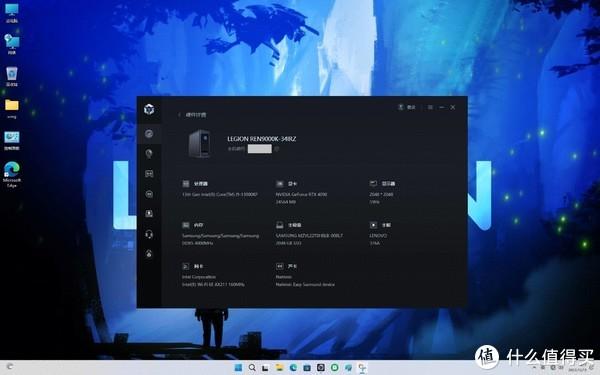
Task: Open the game controller sidebar section
Action: [x=149, y=174]
